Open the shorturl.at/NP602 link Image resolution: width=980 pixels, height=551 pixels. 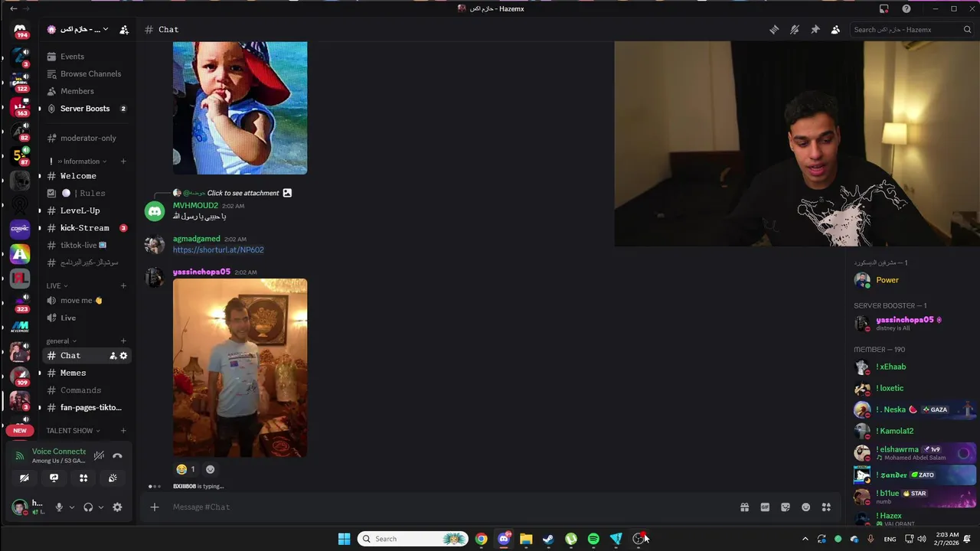click(218, 250)
